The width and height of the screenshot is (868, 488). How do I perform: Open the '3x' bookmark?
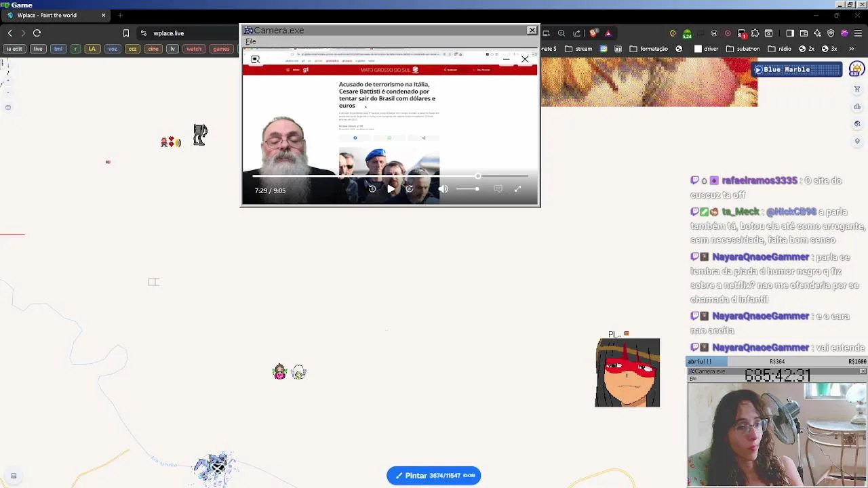(x=829, y=49)
